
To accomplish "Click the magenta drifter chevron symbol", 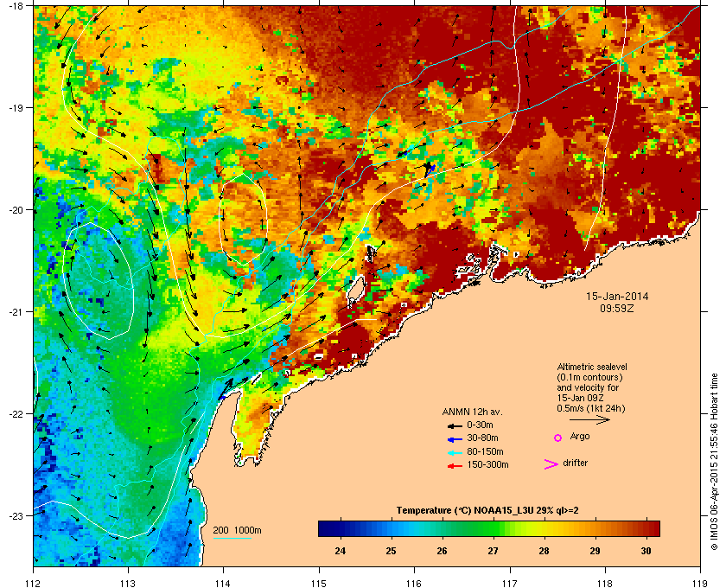I will point(551,464).
